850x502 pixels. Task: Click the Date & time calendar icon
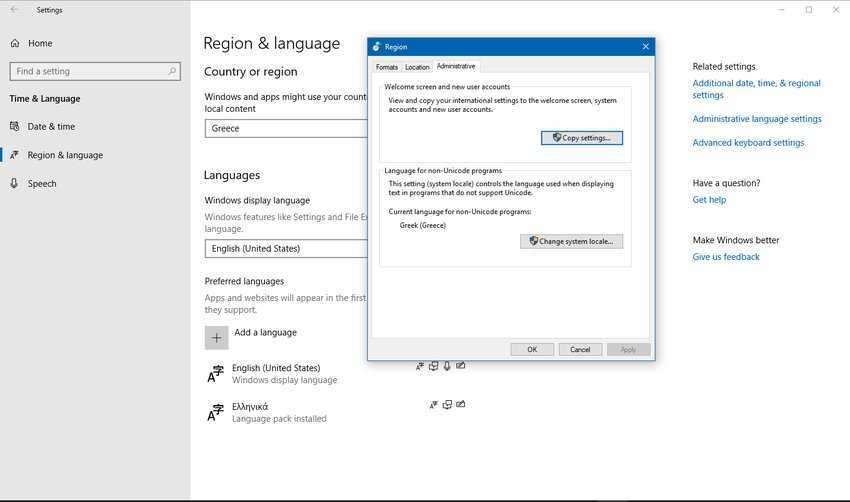pyautogui.click(x=15, y=126)
